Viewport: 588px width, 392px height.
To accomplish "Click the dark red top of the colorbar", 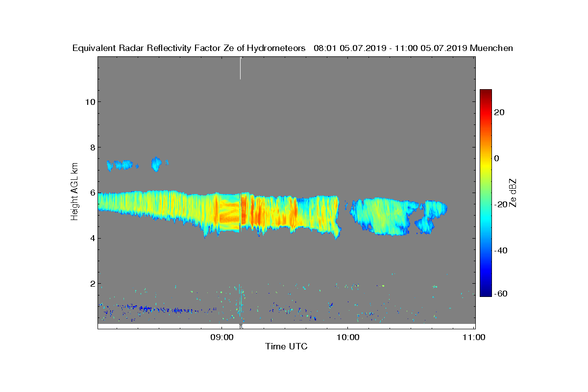I will point(486,93).
